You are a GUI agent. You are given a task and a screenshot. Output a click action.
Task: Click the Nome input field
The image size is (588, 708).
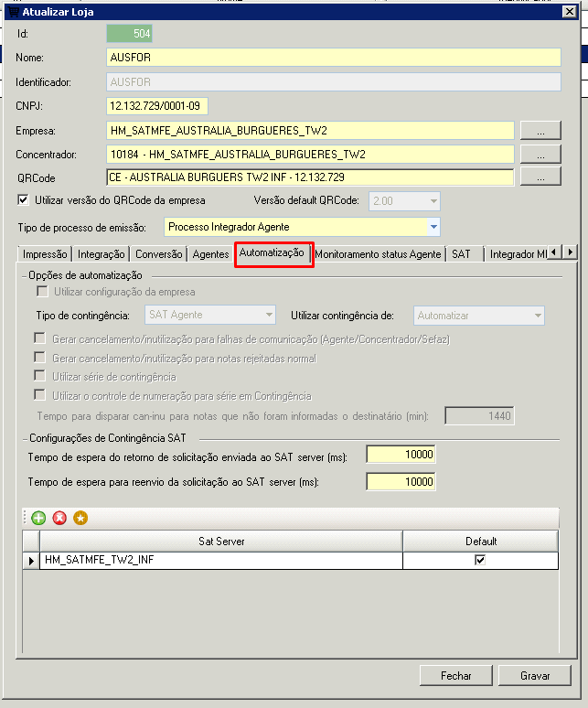coord(333,58)
